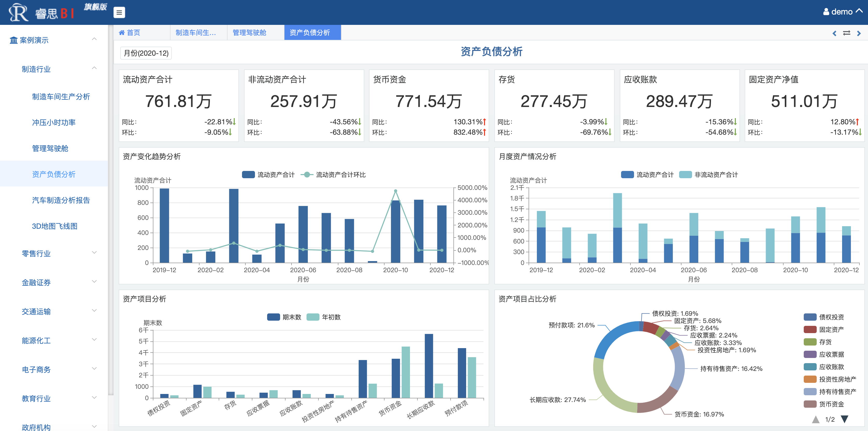868x431 pixels.
Task: Toggle 债权投资 in pie legend
Action: [x=823, y=317]
